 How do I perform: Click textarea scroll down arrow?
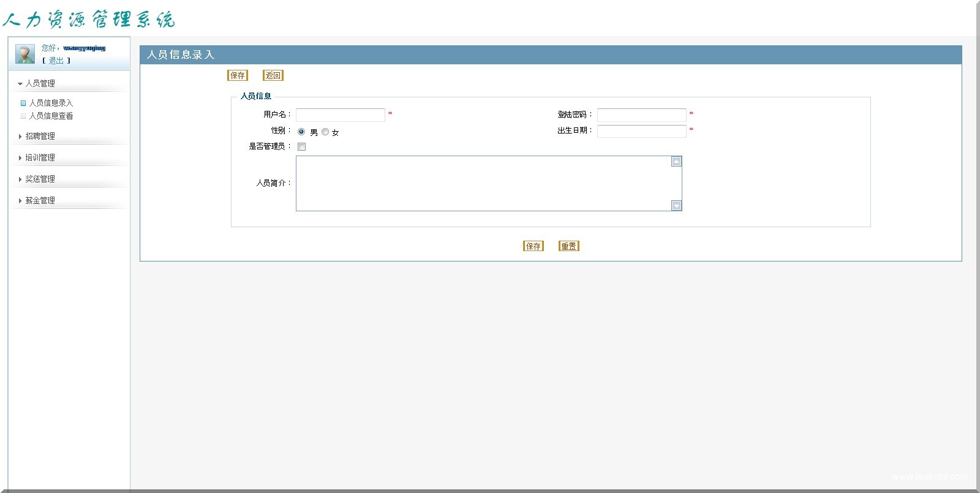click(x=676, y=206)
